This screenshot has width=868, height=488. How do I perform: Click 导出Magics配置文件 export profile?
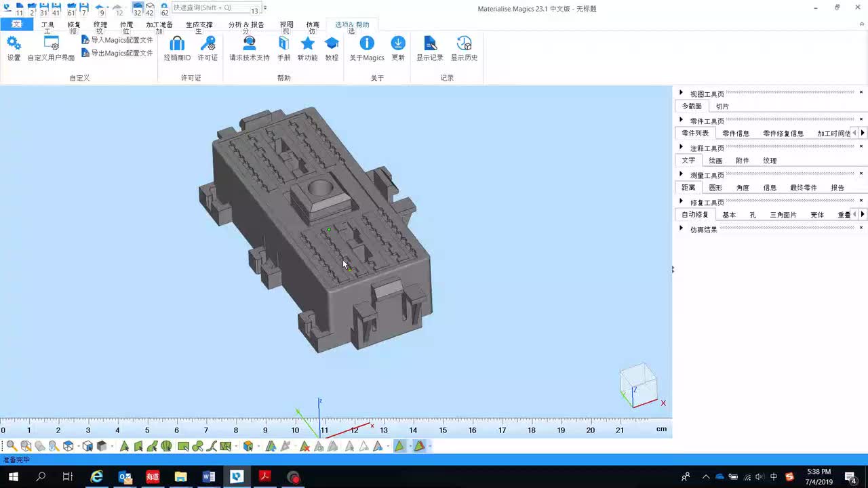point(117,53)
